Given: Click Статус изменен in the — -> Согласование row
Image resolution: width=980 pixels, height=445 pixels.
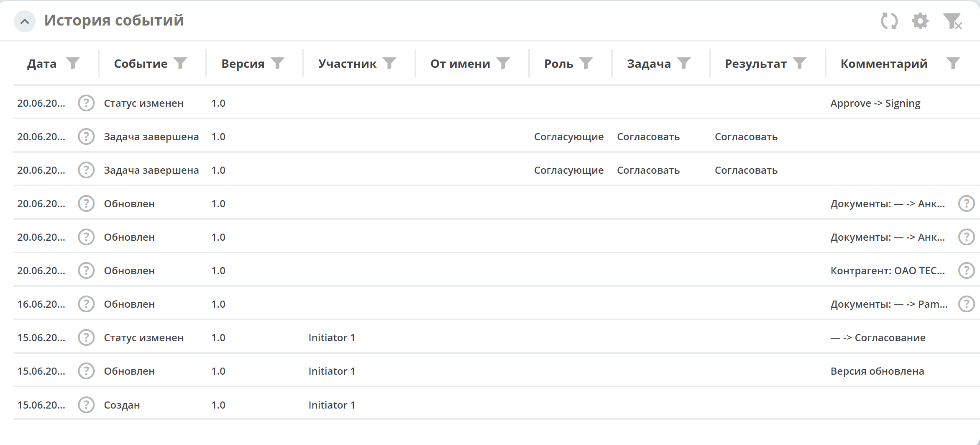Looking at the screenshot, I should coord(143,338).
